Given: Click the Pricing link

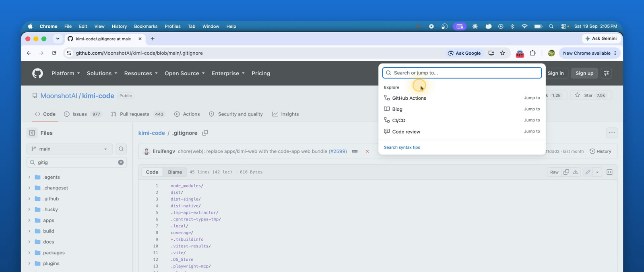Looking at the screenshot, I should point(261,73).
